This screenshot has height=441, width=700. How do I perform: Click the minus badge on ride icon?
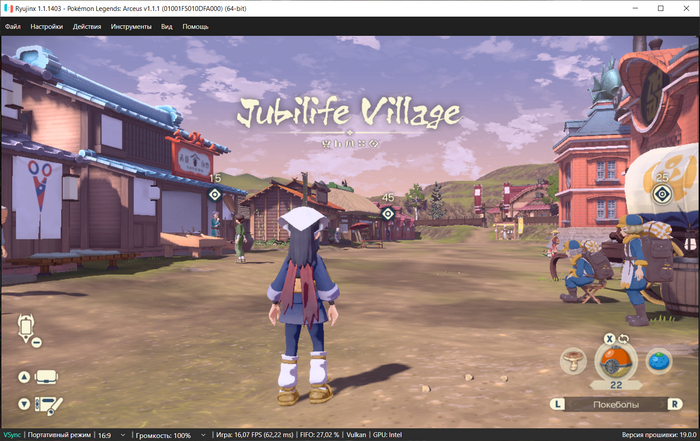click(37, 343)
